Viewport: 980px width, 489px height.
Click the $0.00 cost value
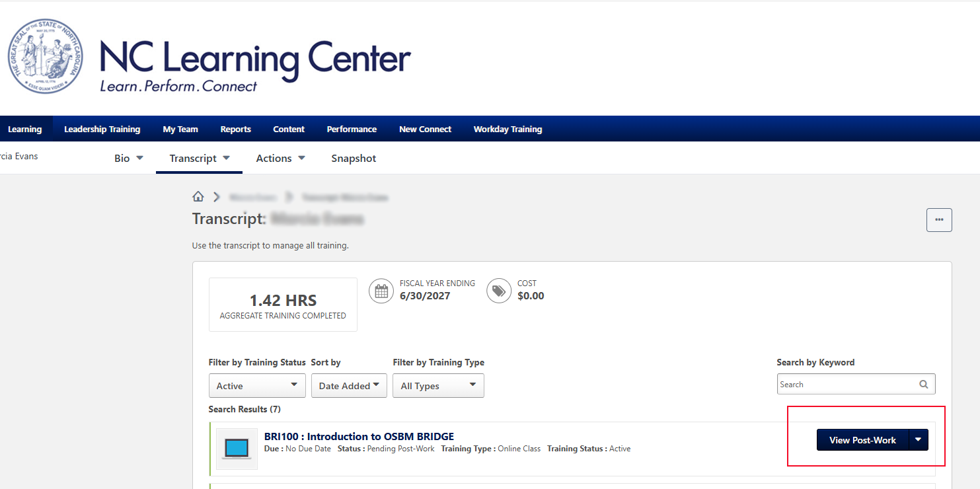[x=531, y=296]
